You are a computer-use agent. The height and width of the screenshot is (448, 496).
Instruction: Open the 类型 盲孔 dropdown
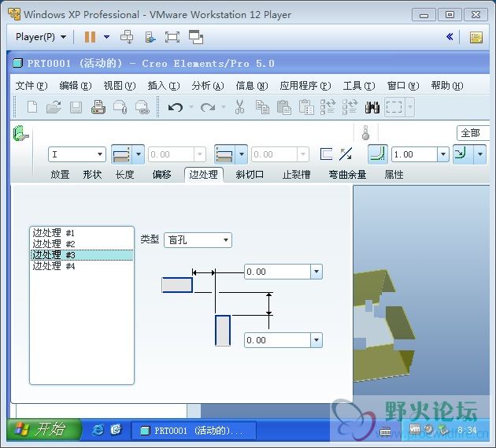coord(198,240)
